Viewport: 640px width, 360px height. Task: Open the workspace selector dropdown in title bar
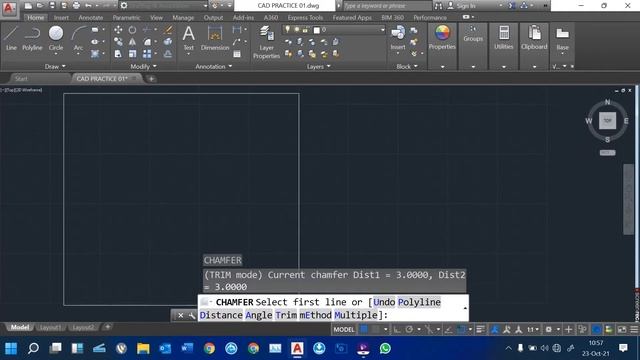[x=205, y=6]
